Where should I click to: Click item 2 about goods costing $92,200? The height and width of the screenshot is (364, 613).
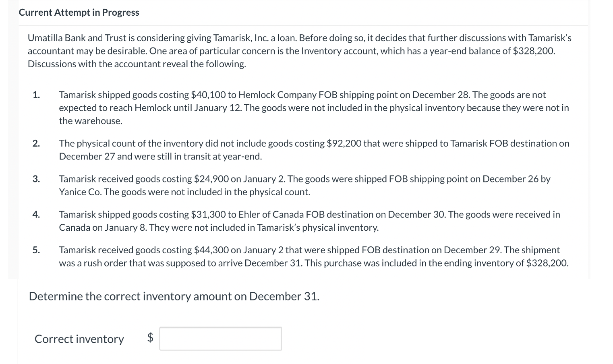[314, 150]
